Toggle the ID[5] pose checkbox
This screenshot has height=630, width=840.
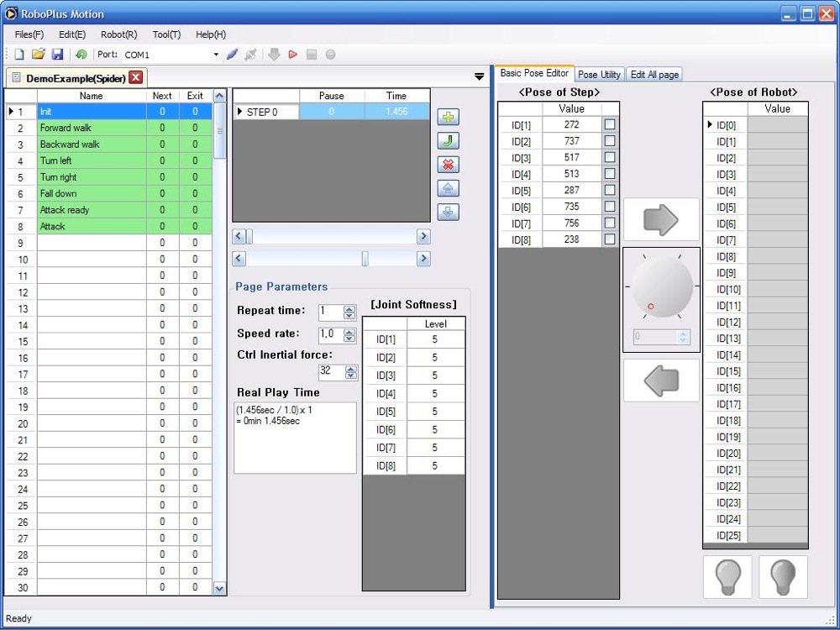[610, 190]
